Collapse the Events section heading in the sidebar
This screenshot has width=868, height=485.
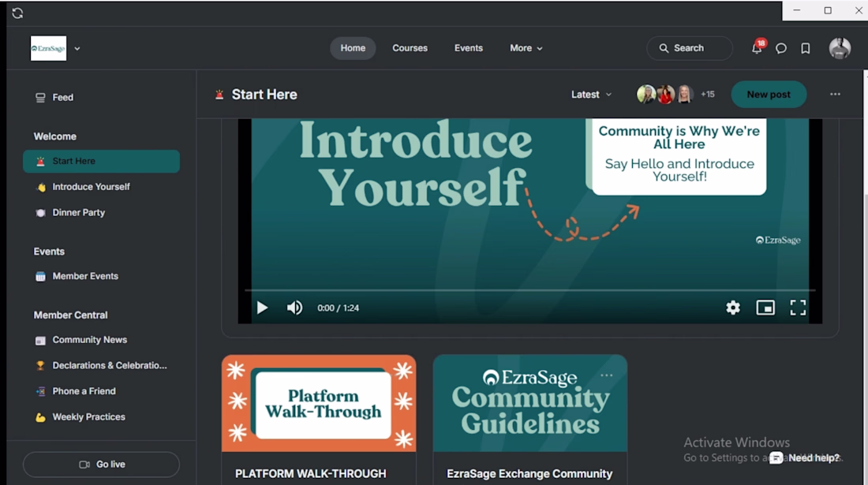click(49, 252)
